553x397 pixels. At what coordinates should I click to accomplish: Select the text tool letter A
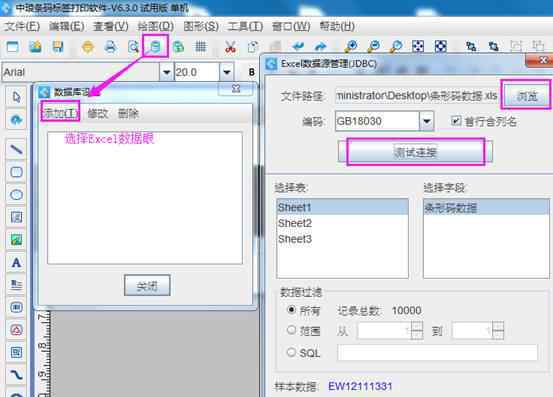pyautogui.click(x=16, y=263)
